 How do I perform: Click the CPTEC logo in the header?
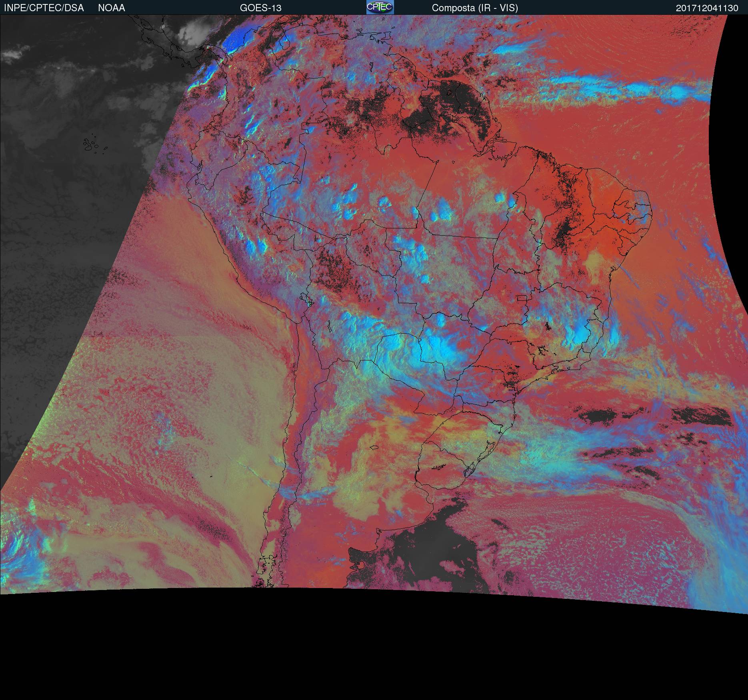point(380,7)
